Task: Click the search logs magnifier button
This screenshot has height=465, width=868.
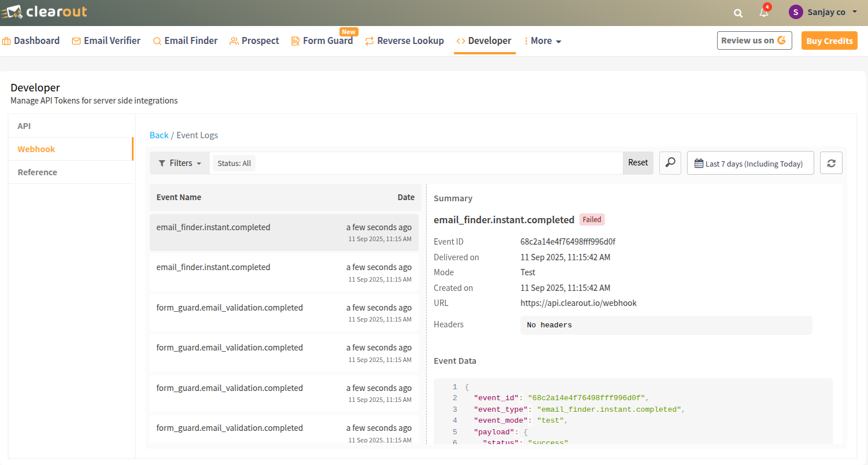Action: point(670,163)
